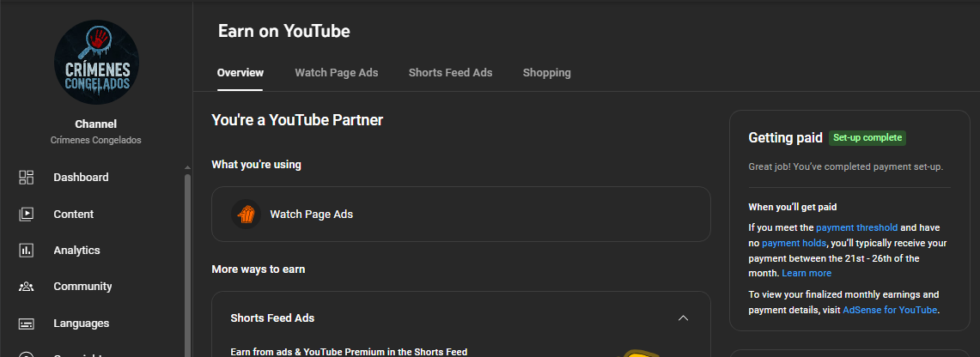Click the sidebar vertical scrollbar thumb

(187, 265)
